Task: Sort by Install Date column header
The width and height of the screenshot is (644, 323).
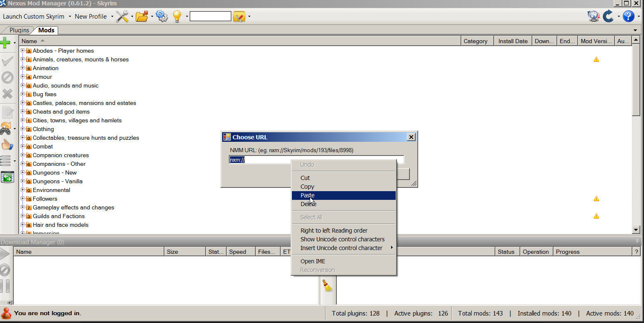Action: point(513,41)
